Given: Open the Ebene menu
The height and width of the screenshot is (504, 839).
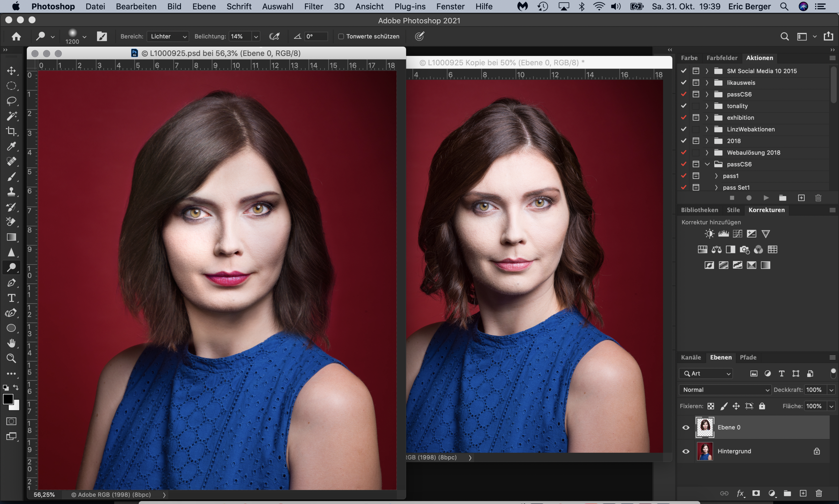Looking at the screenshot, I should tap(204, 6).
